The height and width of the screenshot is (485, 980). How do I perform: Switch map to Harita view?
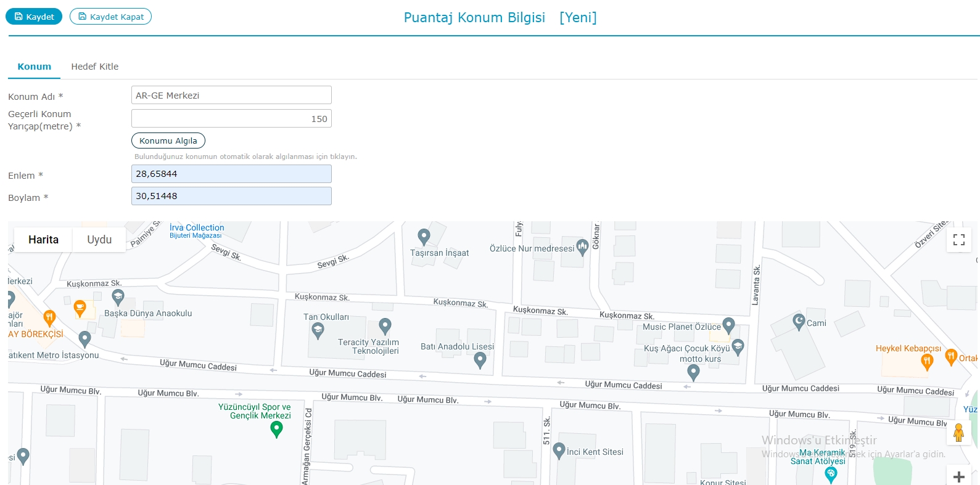43,240
